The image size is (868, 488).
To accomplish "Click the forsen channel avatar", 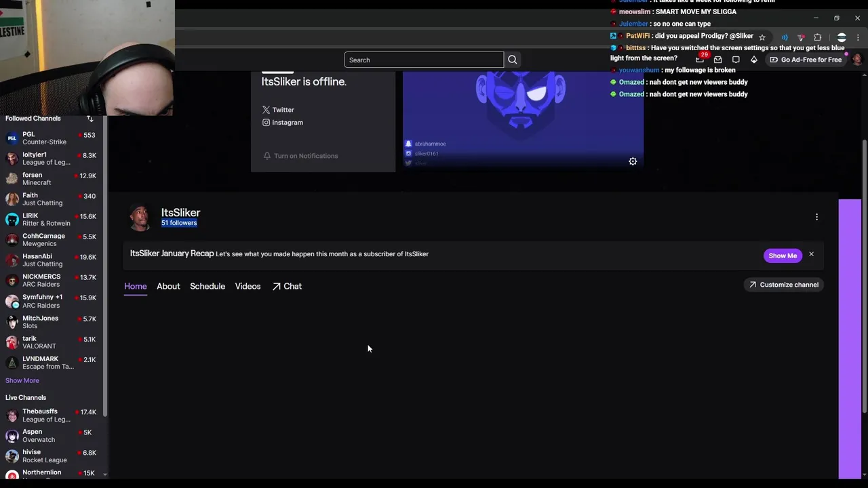I will coord(12,179).
